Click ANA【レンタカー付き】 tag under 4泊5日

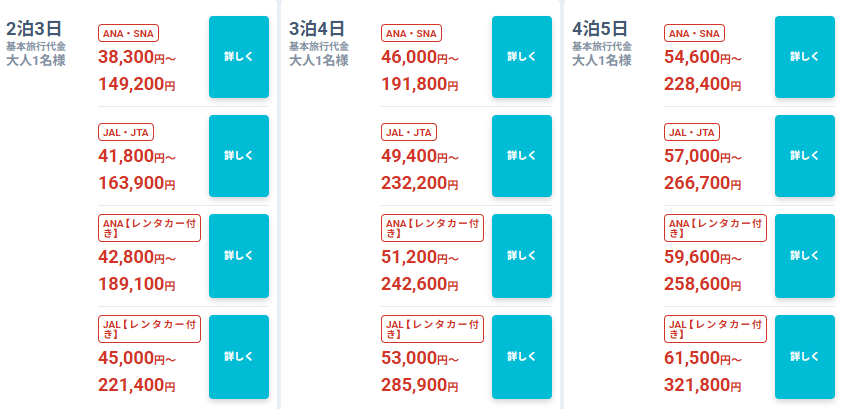click(x=715, y=228)
